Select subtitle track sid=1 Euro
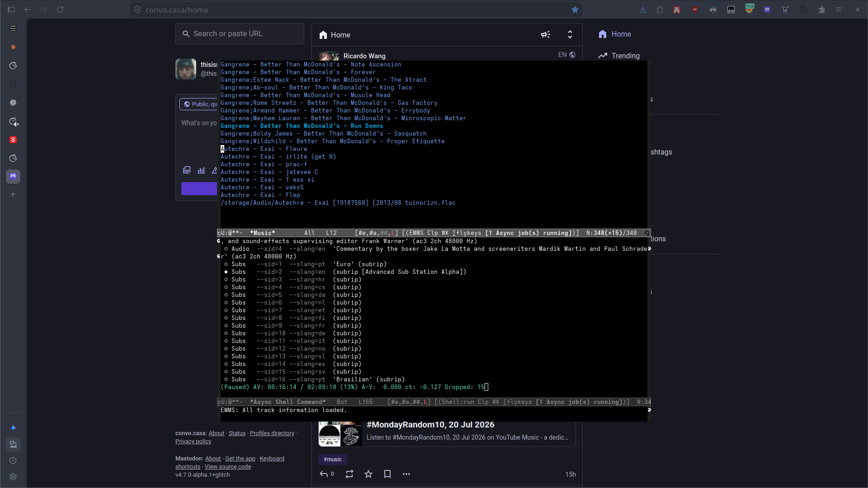The width and height of the screenshot is (868, 488). pyautogui.click(x=305, y=264)
